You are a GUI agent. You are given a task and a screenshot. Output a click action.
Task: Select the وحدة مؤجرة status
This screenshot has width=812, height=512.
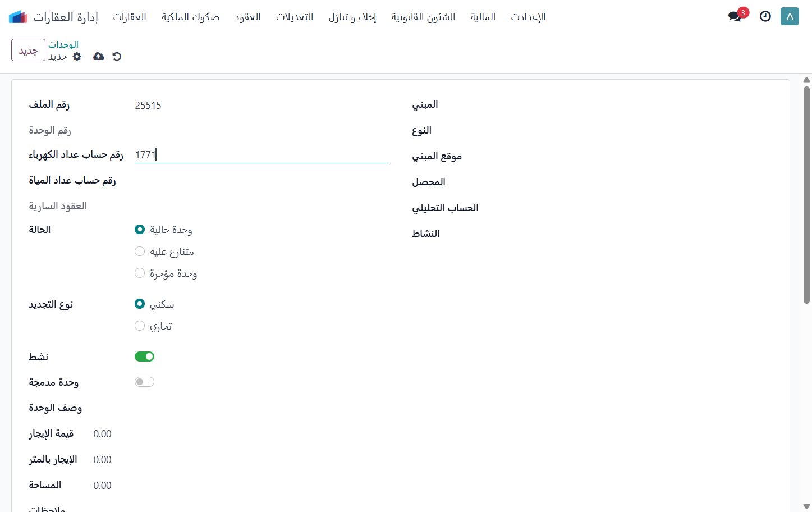(140, 273)
